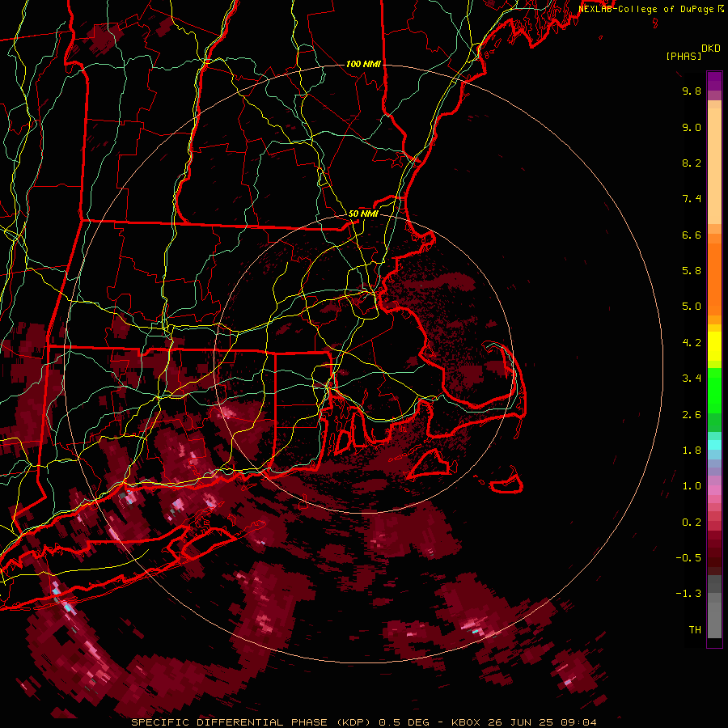Select the 5.8 scale value
The image size is (728, 728).
click(692, 271)
